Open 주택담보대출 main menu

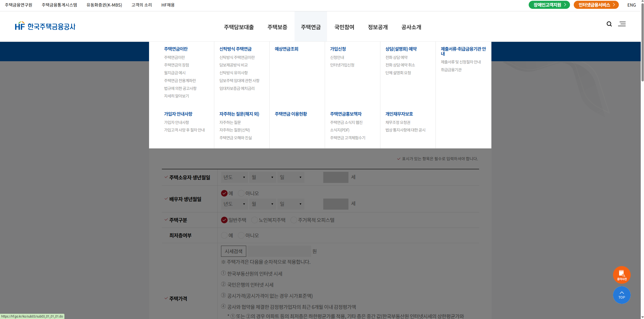tap(239, 27)
